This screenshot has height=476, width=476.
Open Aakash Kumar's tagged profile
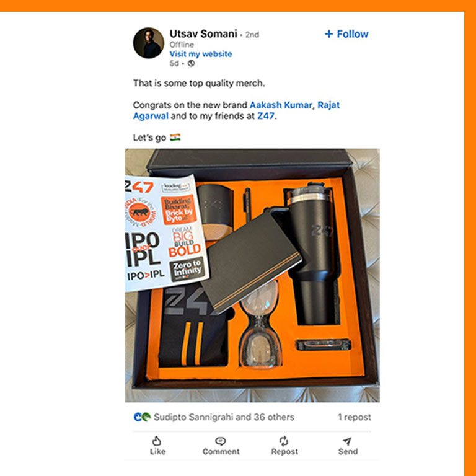281,105
